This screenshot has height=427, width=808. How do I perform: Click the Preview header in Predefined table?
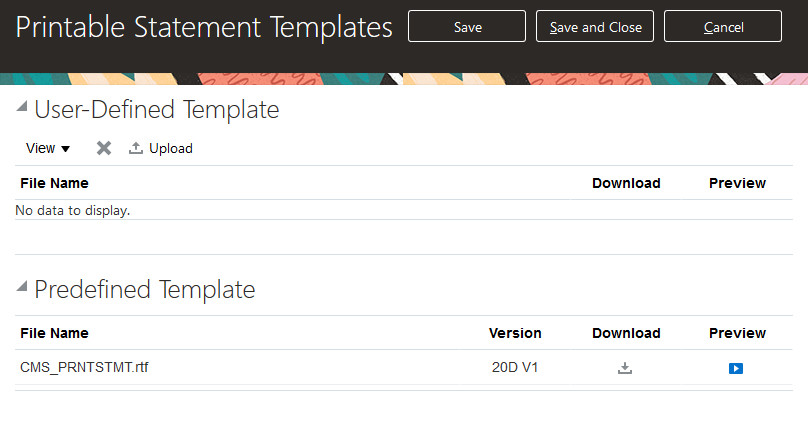coord(737,333)
